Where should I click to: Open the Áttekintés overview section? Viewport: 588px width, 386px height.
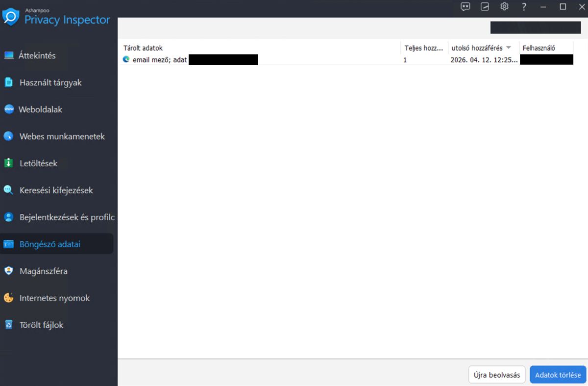pyautogui.click(x=42, y=55)
